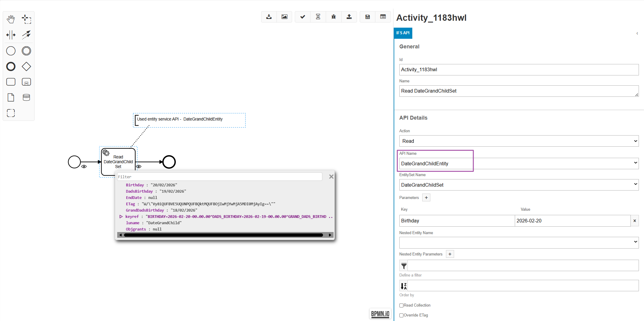Create a gateway from palette

click(26, 66)
